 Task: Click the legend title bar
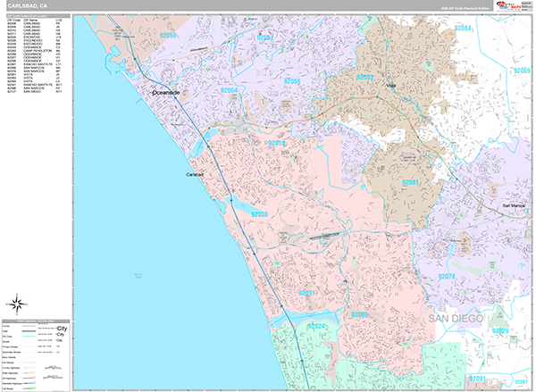(x=36, y=321)
